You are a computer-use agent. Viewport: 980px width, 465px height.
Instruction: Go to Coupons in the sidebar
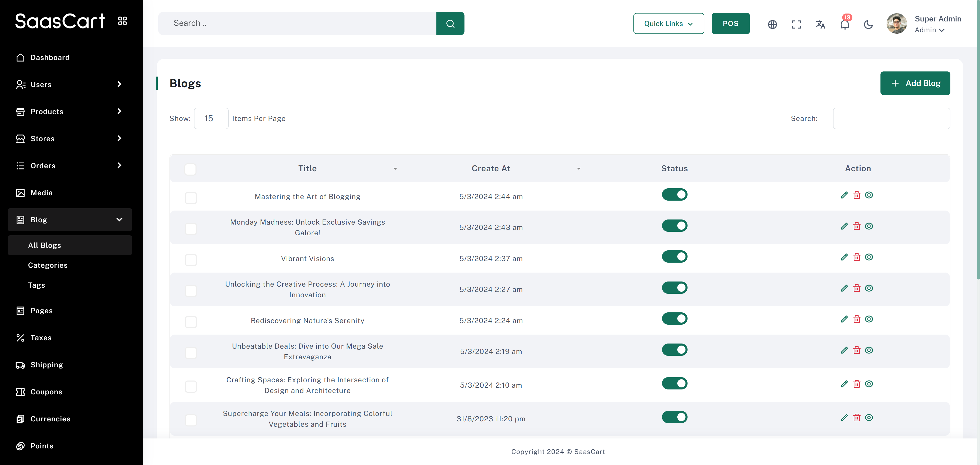click(46, 391)
